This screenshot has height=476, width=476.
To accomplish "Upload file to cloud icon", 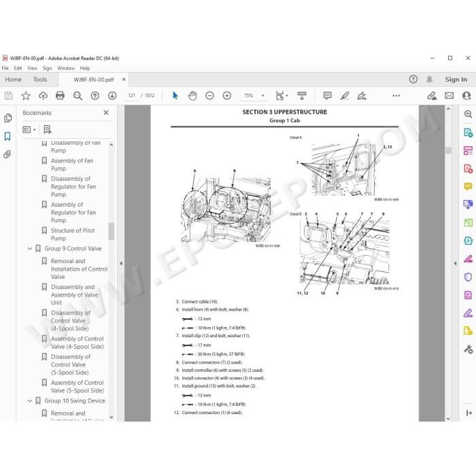I will click(43, 96).
